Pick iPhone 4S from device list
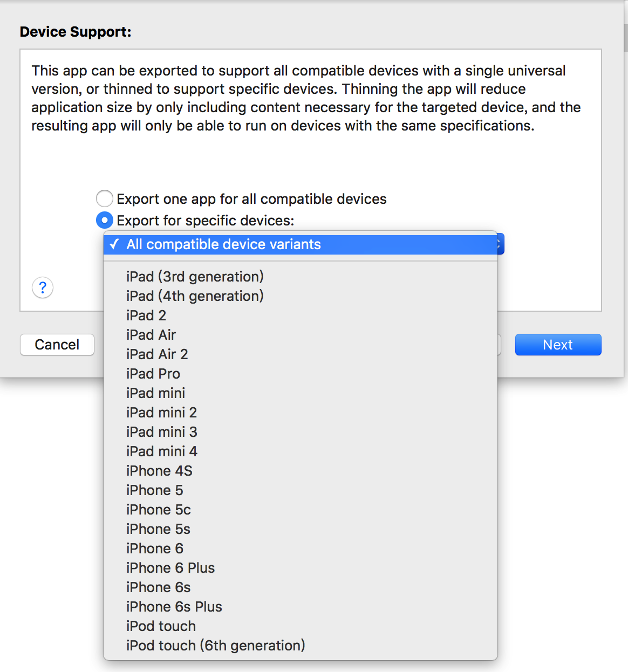Viewport: 628px width, 672px height. pyautogui.click(x=159, y=471)
